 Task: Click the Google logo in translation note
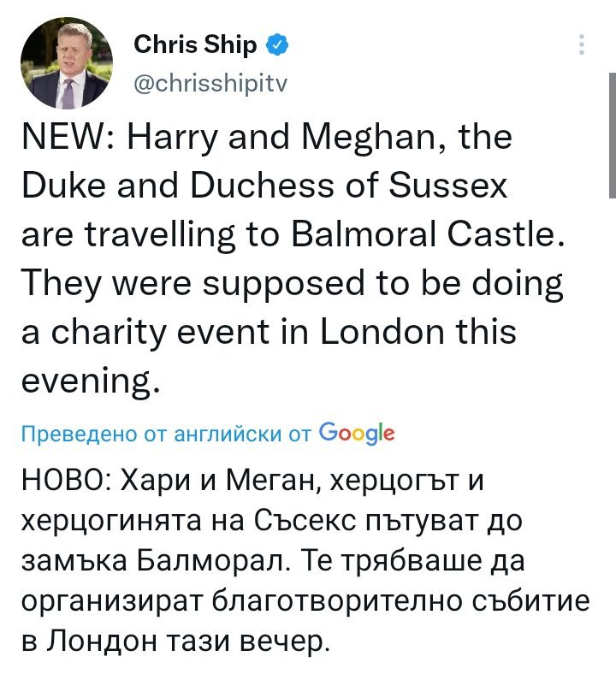pyautogui.click(x=356, y=434)
